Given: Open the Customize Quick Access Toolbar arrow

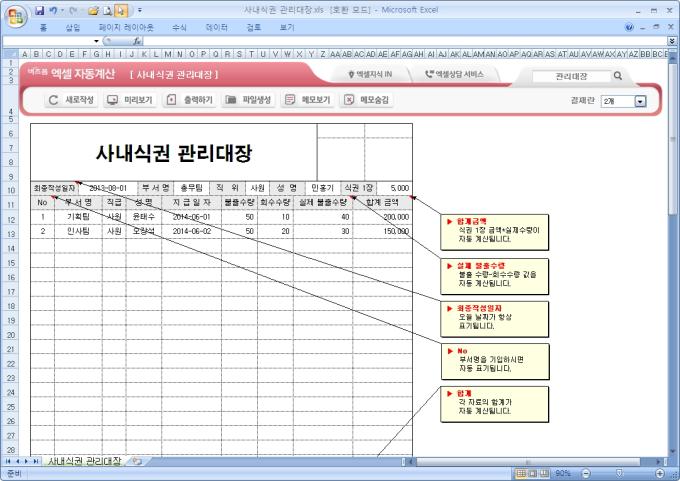Looking at the screenshot, I should pyautogui.click(x=140, y=10).
